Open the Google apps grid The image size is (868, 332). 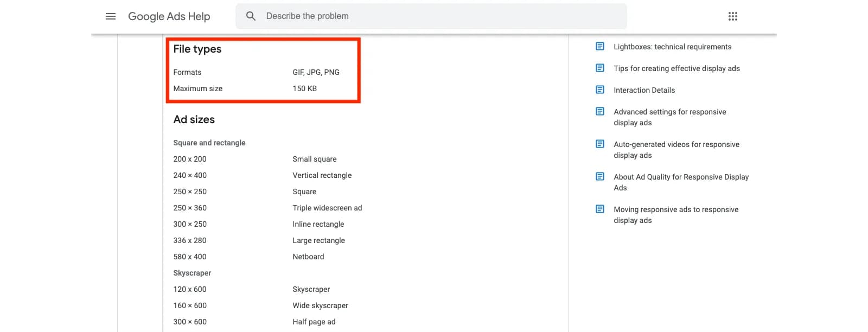click(733, 16)
